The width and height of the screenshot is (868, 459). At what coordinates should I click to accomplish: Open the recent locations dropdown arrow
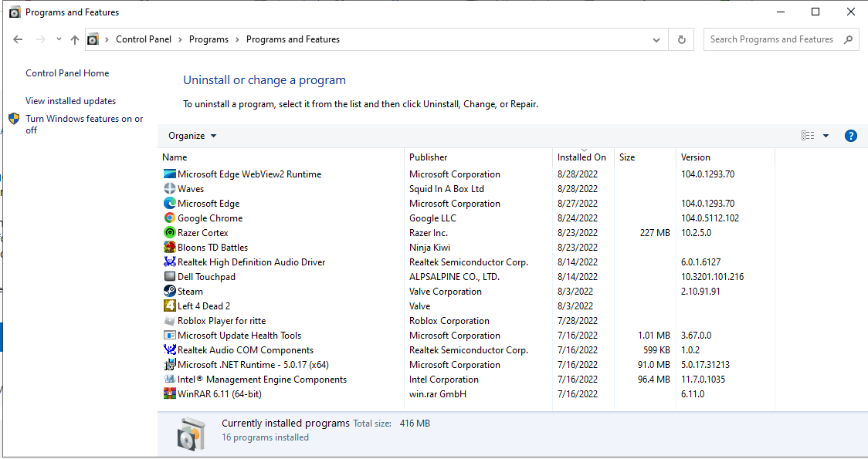[59, 39]
